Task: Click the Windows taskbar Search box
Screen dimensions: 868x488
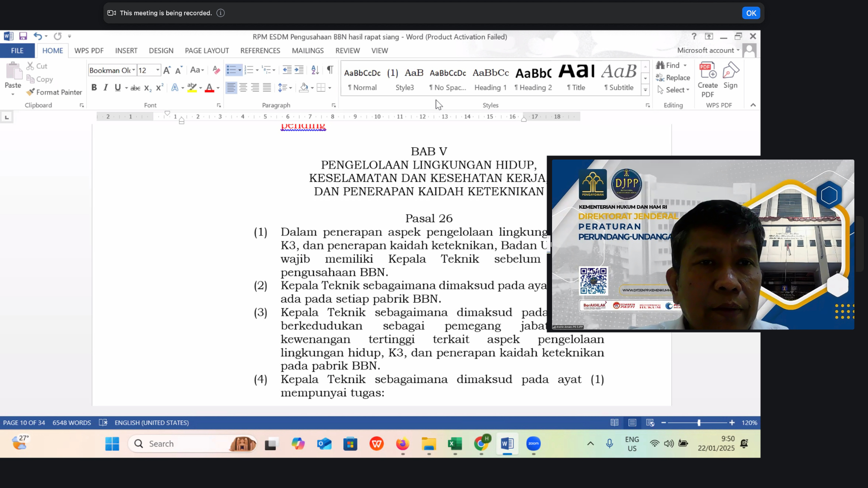Action: [x=193, y=444]
